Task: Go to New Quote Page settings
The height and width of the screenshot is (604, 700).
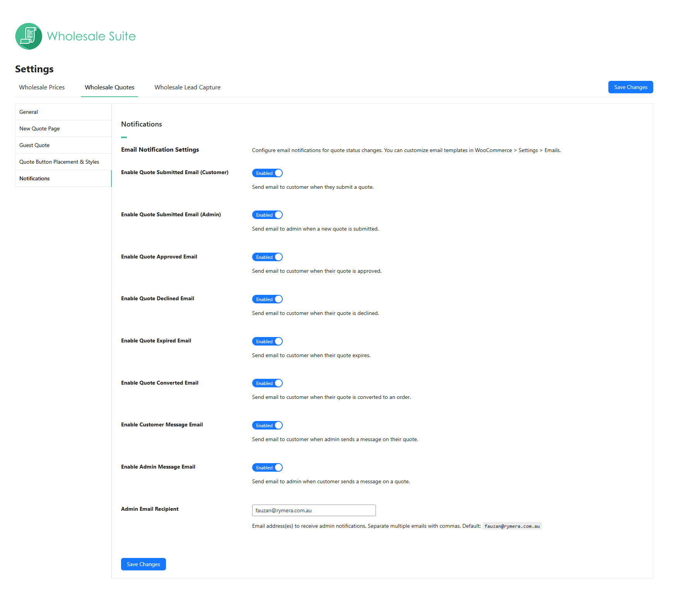Action: point(39,128)
